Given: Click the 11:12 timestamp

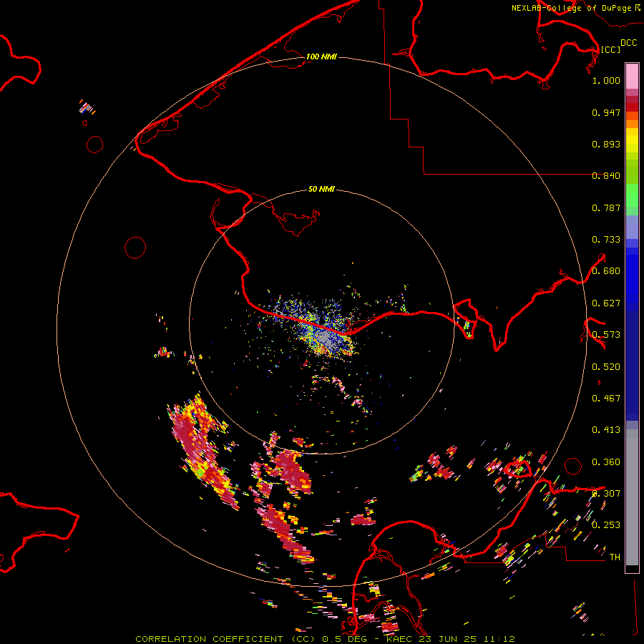Looking at the screenshot, I should tap(499, 639).
